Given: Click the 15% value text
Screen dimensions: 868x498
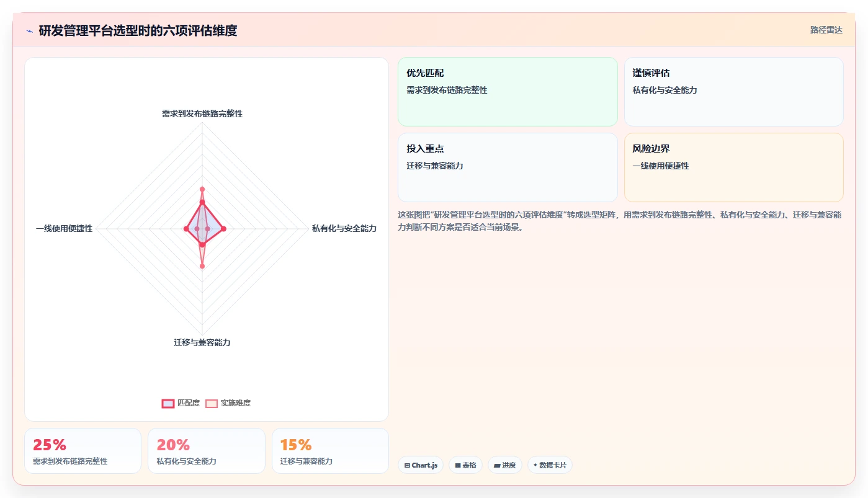Looking at the screenshot, I should pos(296,445).
